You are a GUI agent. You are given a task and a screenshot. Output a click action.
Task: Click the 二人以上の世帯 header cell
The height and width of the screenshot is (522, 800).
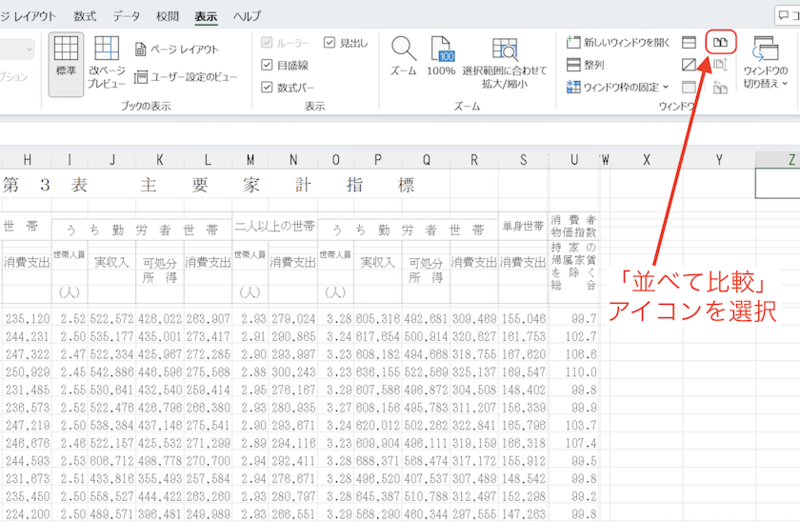(x=274, y=226)
